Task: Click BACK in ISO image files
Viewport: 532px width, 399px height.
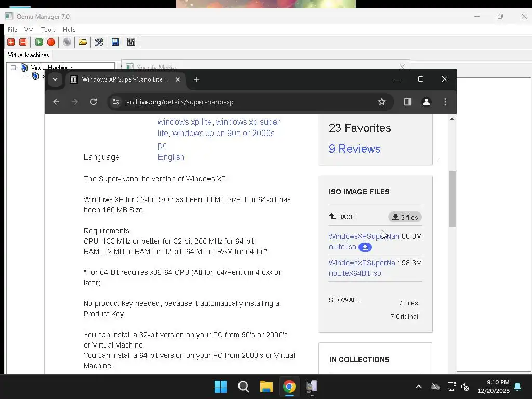Action: (x=342, y=217)
